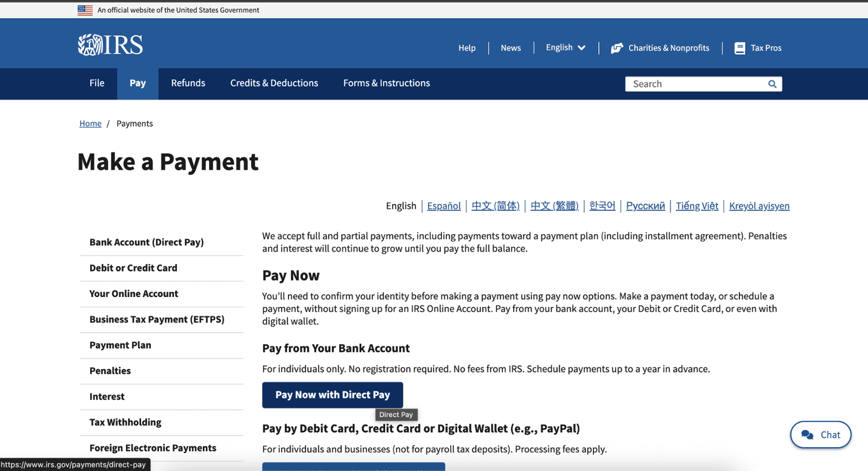Click the English current-language label
Image resolution: width=868 pixels, height=471 pixels.
[401, 206]
